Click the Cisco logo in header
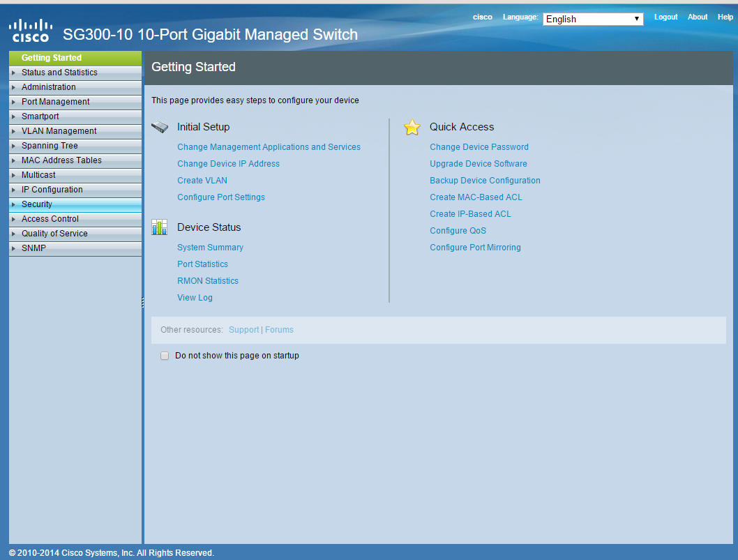 point(31,31)
